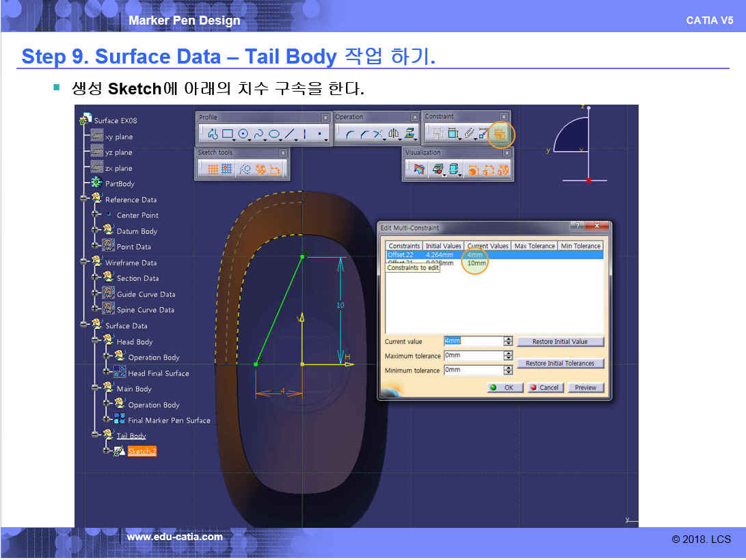Click the highlighted Edit Multi-Constraint icon

click(x=500, y=135)
